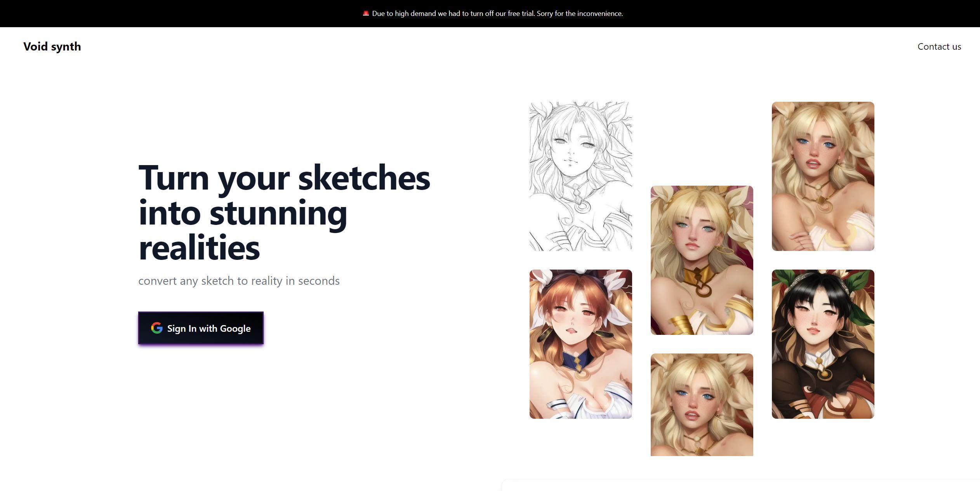Click the word 'Turn' in the headline
The image size is (980, 491).
pos(174,178)
